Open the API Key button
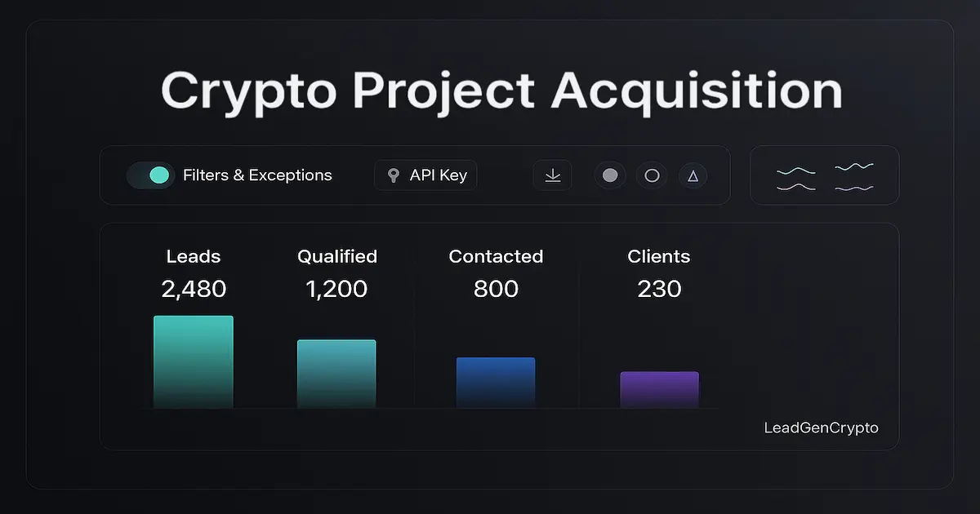Screen dimensions: 980x514 425,175
